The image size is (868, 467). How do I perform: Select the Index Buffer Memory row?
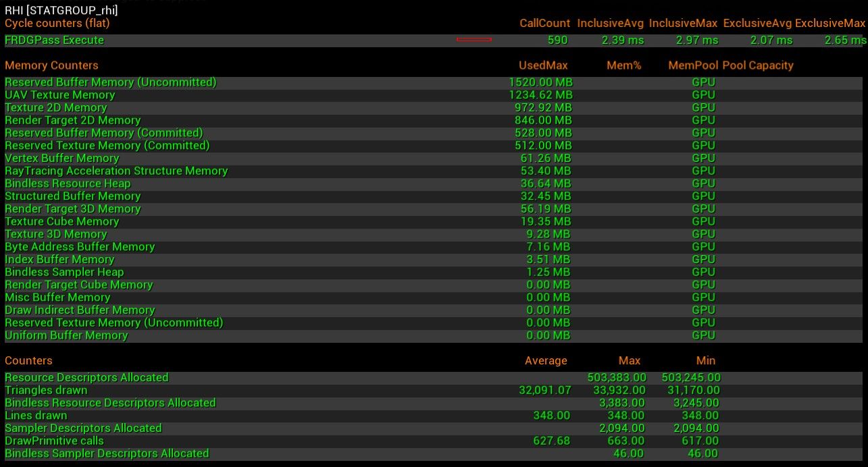click(434, 259)
